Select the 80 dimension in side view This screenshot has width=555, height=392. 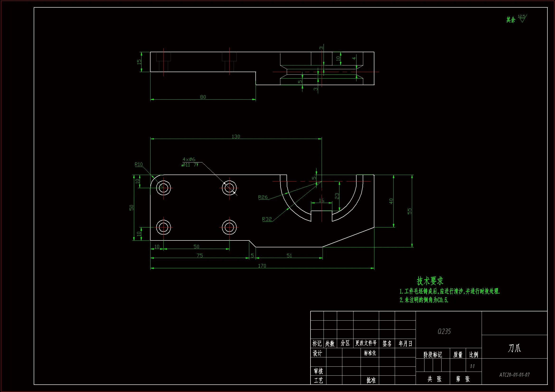tap(203, 97)
